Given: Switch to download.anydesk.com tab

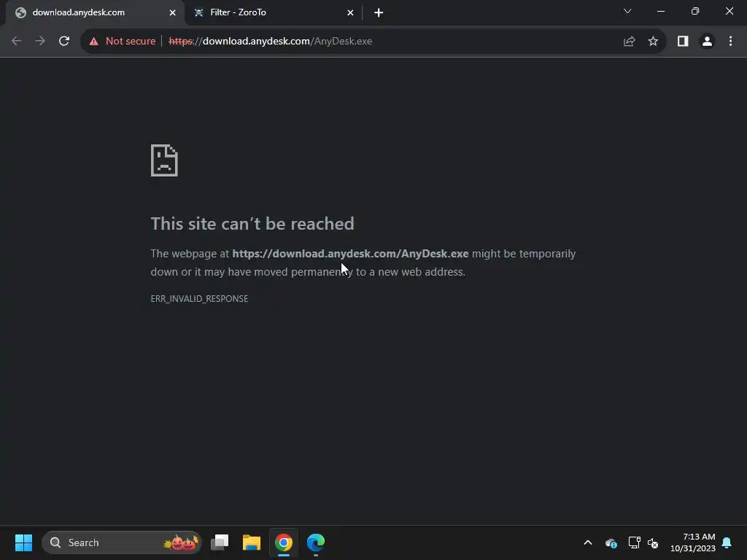Looking at the screenshot, I should click(x=93, y=13).
